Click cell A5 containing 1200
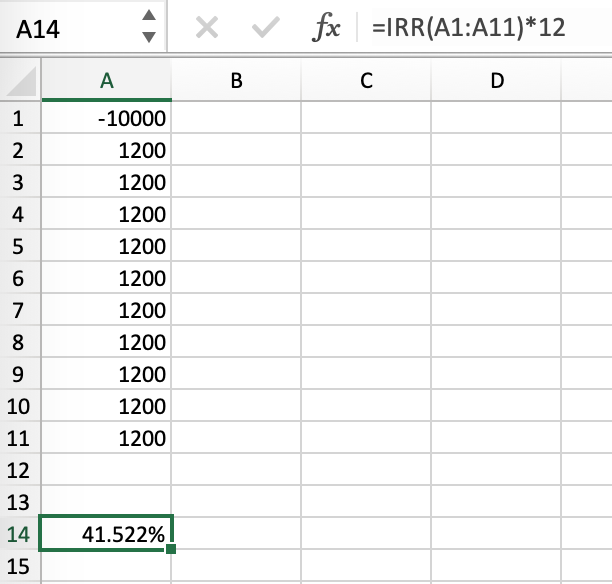612x584 pixels. 106,246
